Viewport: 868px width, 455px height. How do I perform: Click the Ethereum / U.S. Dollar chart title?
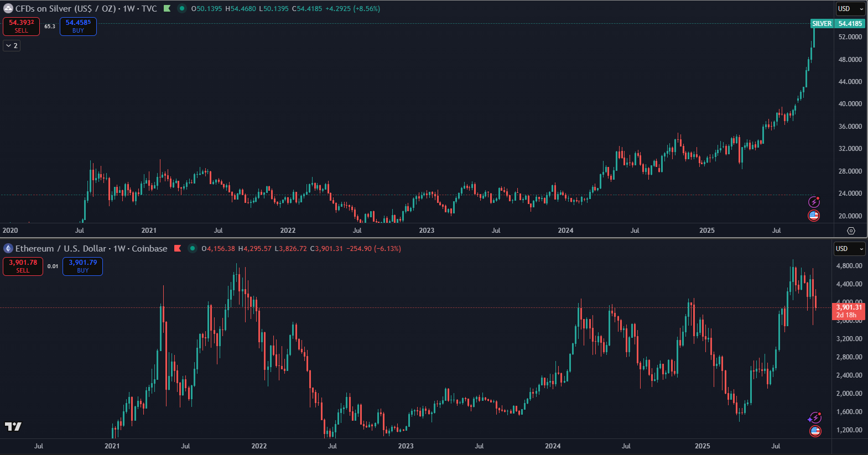(x=91, y=249)
